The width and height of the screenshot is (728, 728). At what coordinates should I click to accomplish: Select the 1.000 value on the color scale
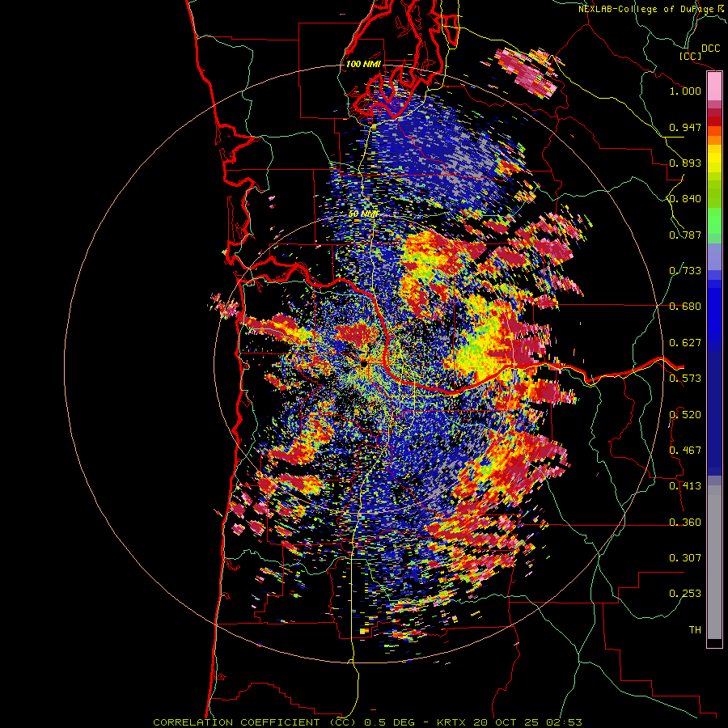coord(685,91)
